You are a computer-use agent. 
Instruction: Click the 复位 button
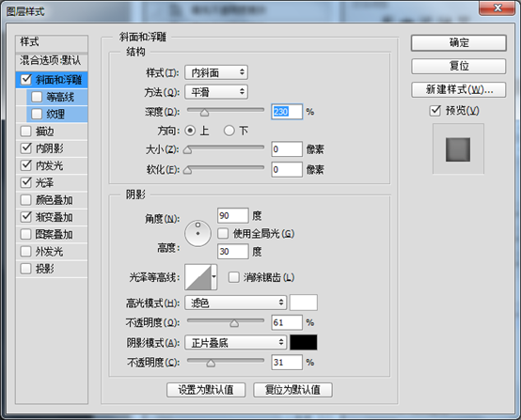click(459, 66)
